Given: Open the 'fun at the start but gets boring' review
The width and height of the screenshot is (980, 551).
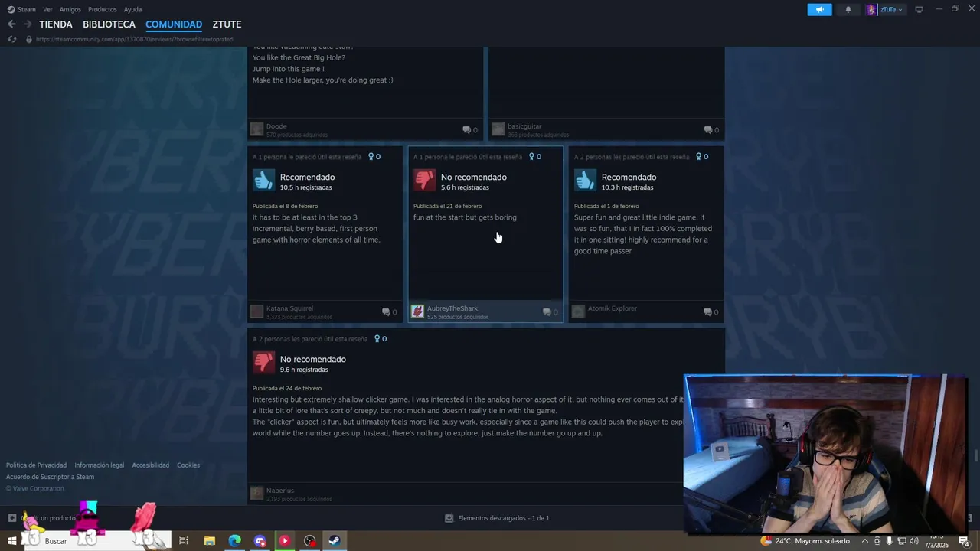Looking at the screenshot, I should point(465,217).
